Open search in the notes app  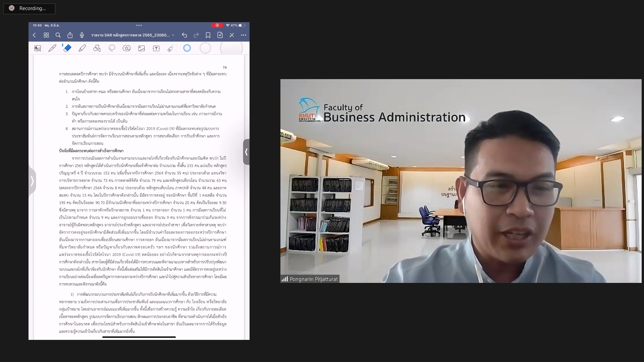coord(58,35)
